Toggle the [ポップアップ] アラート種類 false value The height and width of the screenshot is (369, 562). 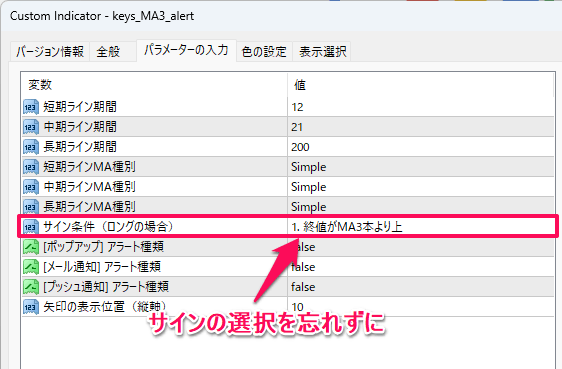[421, 247]
